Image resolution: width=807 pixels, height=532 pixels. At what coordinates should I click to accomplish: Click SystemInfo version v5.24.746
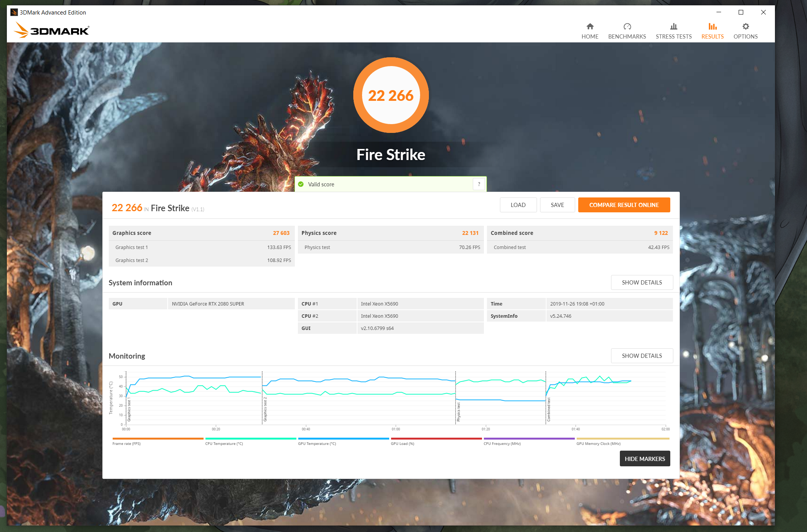[x=561, y=316]
